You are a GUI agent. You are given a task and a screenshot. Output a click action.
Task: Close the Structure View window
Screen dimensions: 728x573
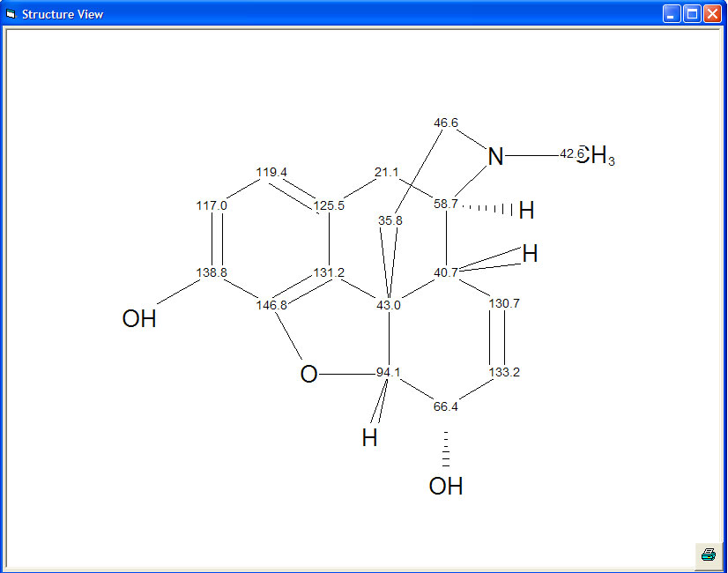712,14
